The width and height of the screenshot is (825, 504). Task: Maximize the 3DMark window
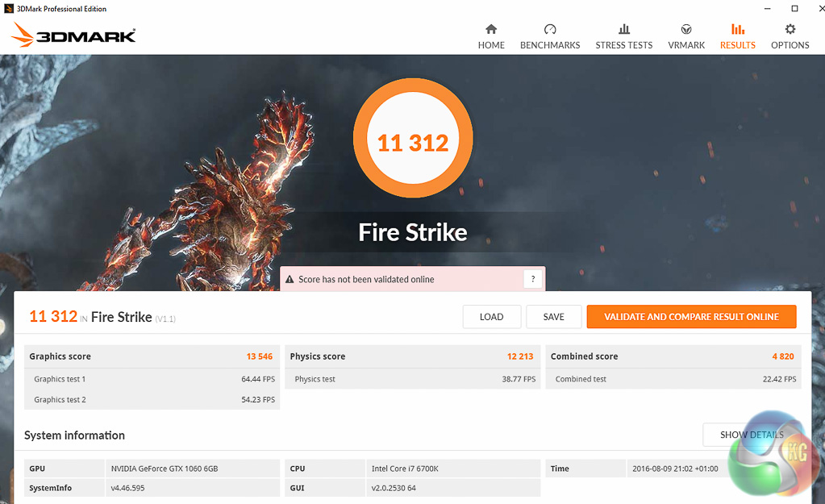(x=794, y=8)
